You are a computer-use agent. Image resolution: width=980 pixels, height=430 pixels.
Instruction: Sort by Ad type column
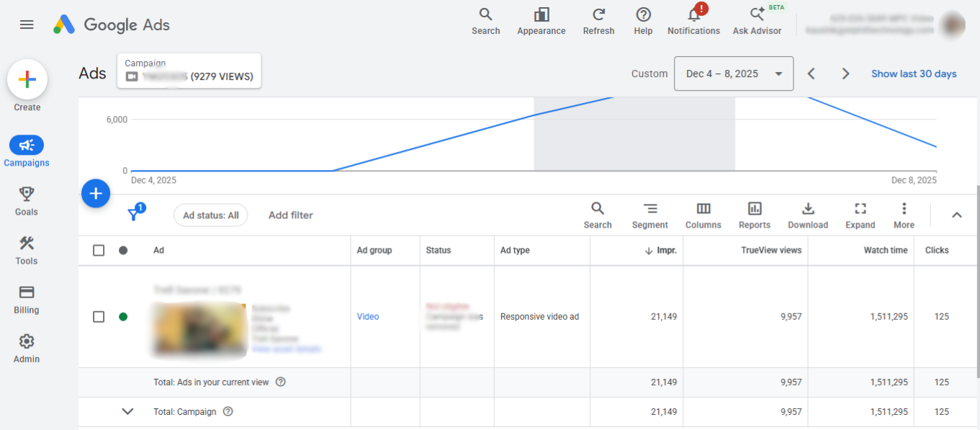click(515, 250)
